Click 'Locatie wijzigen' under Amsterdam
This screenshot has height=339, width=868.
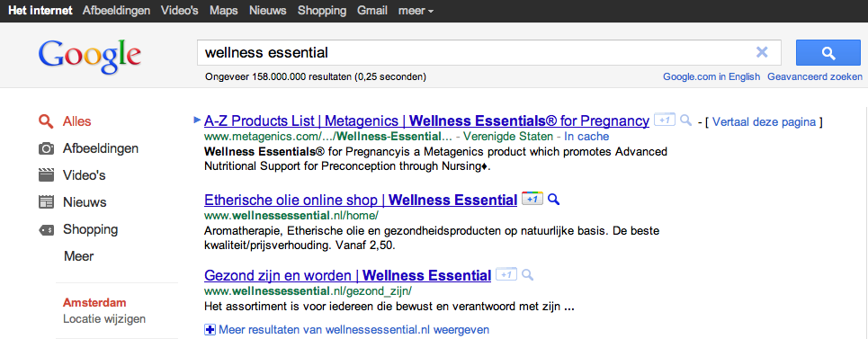104,319
